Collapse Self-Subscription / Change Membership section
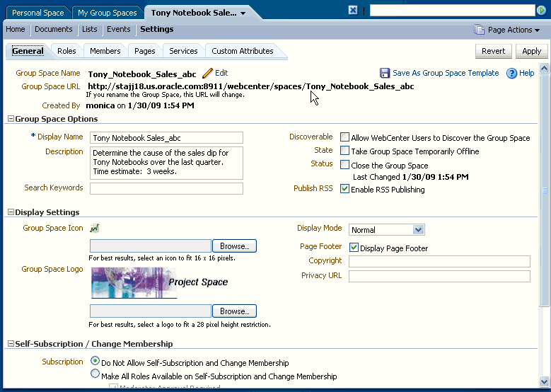The width and height of the screenshot is (551, 392). click(x=11, y=343)
